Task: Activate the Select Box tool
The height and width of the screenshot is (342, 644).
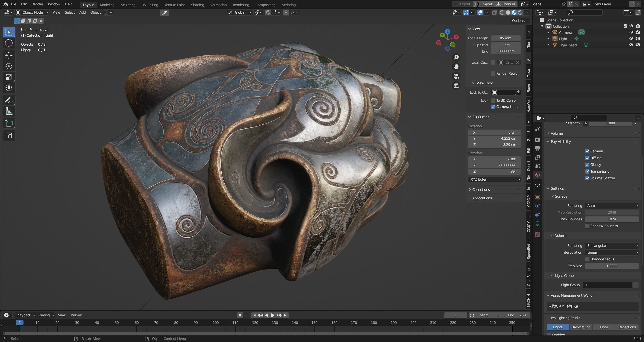Action: pyautogui.click(x=9, y=32)
